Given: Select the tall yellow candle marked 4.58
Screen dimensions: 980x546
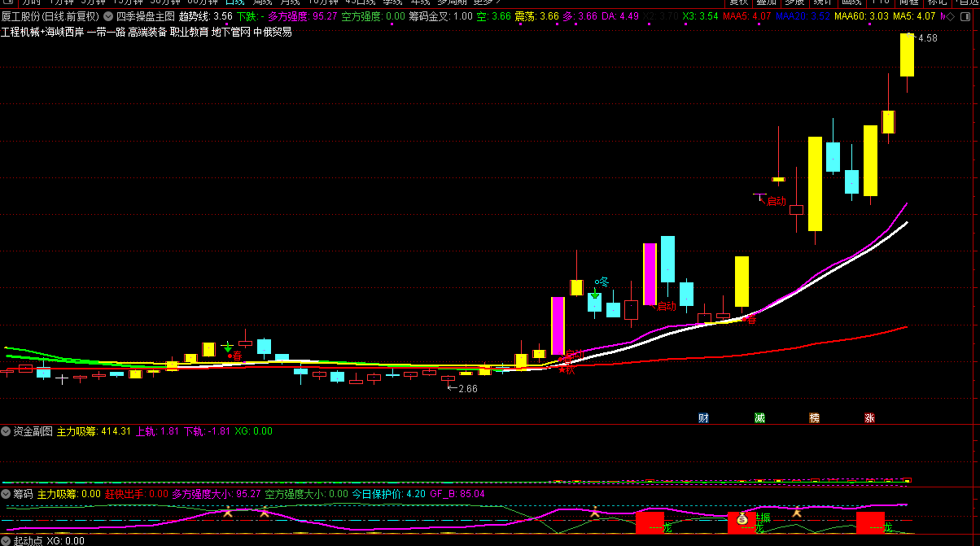Looking at the screenshot, I should coord(907,55).
